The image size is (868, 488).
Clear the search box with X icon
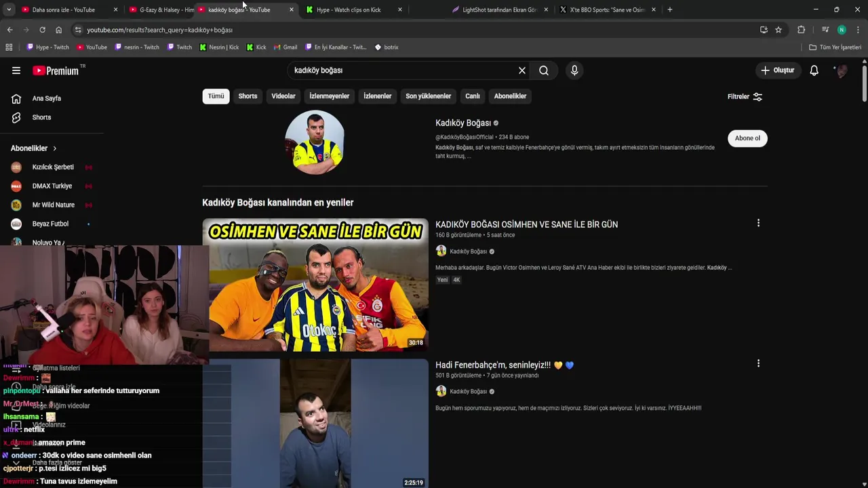[x=522, y=70]
